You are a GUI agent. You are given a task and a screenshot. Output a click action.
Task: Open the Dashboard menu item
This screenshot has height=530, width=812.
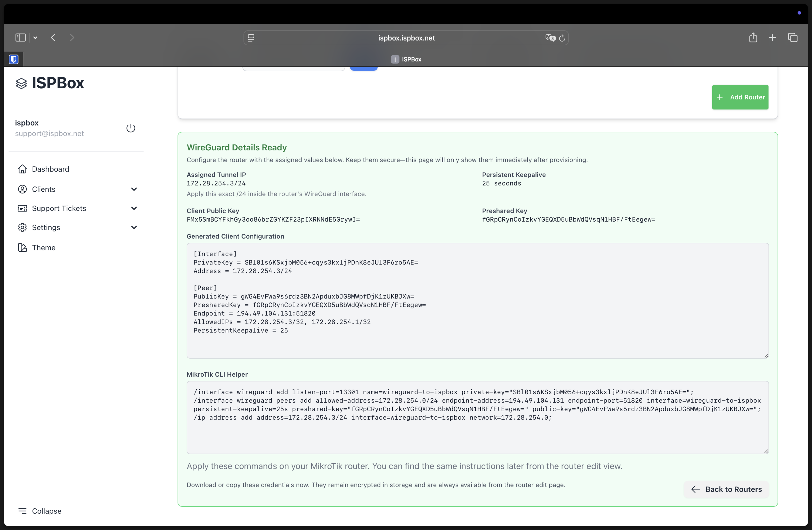[50, 169]
